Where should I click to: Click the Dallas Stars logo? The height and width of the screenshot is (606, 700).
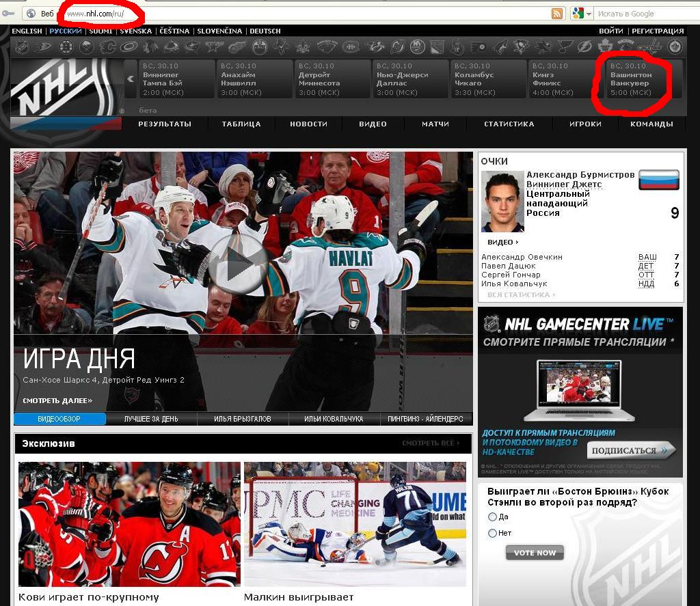[214, 46]
